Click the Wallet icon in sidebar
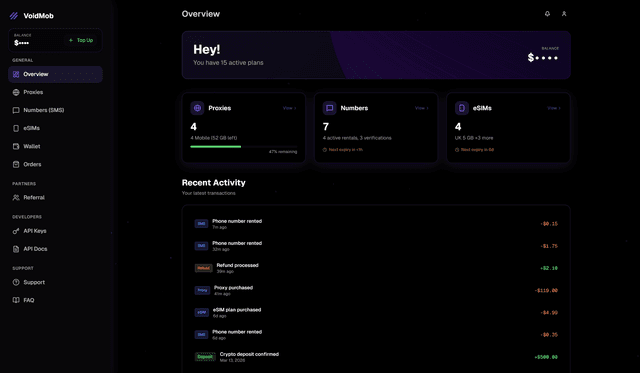640x373 pixels. pos(16,146)
